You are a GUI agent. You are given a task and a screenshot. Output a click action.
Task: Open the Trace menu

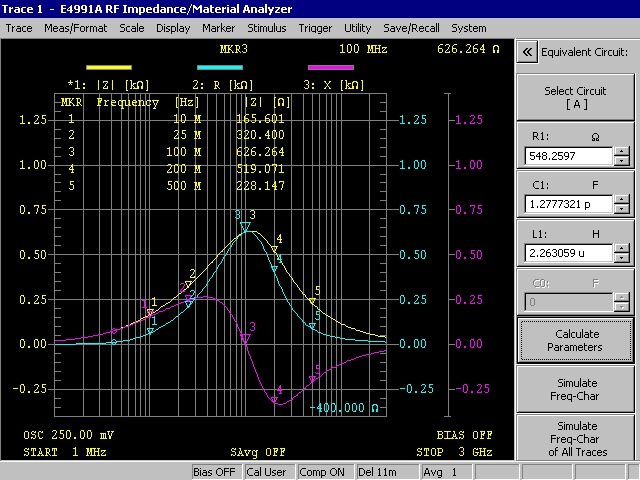click(x=19, y=28)
